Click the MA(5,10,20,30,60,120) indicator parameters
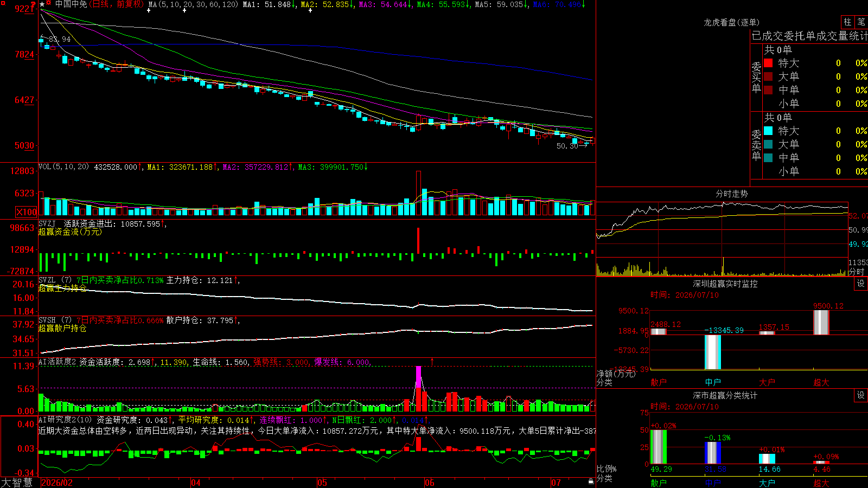This screenshot has width=868, height=488. (193, 4)
